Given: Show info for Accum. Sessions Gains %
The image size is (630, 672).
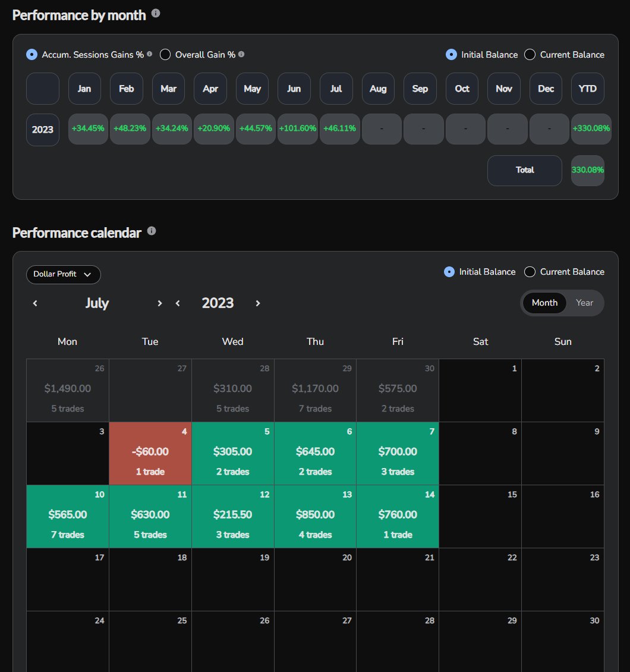Looking at the screenshot, I should (x=149, y=54).
